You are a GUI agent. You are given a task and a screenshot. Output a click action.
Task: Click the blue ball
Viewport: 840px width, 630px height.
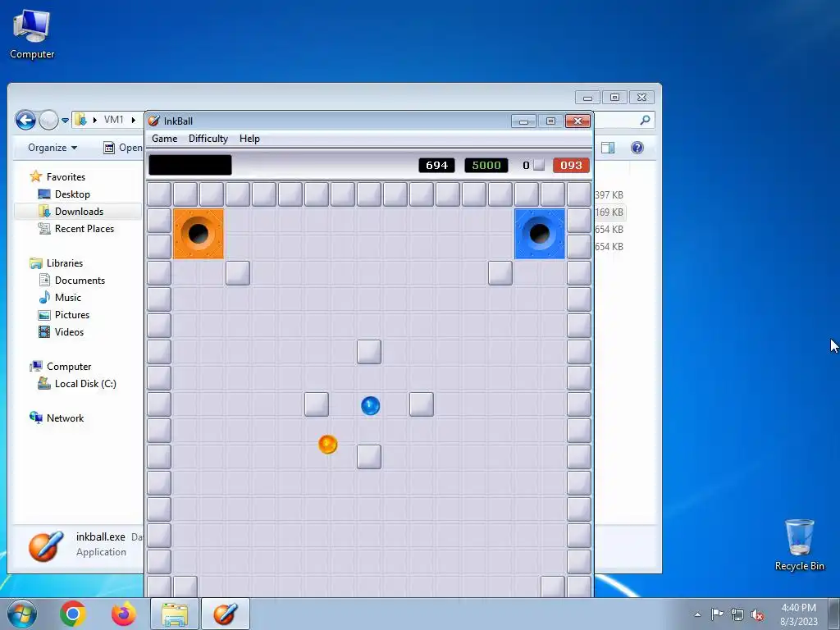pos(370,405)
